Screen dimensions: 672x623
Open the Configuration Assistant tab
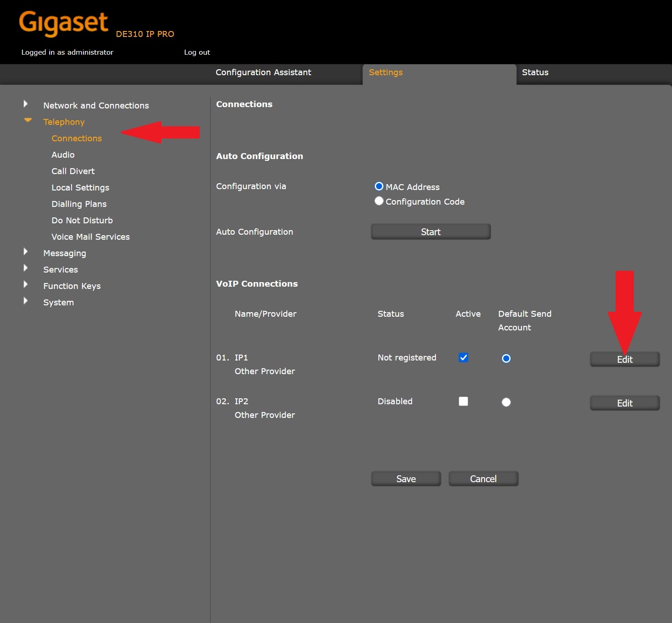tap(263, 72)
